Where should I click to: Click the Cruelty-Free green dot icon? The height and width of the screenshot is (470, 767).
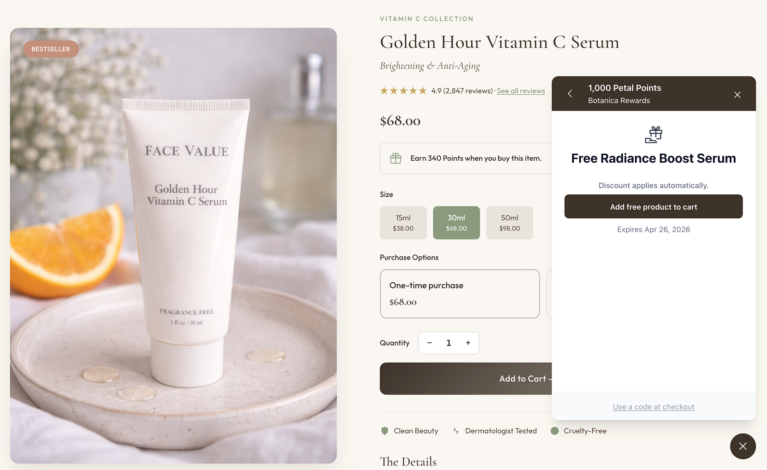coord(554,431)
